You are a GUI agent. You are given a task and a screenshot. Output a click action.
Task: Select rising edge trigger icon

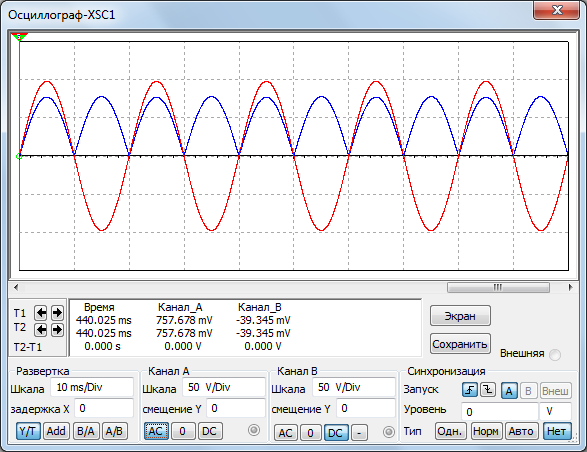469,390
